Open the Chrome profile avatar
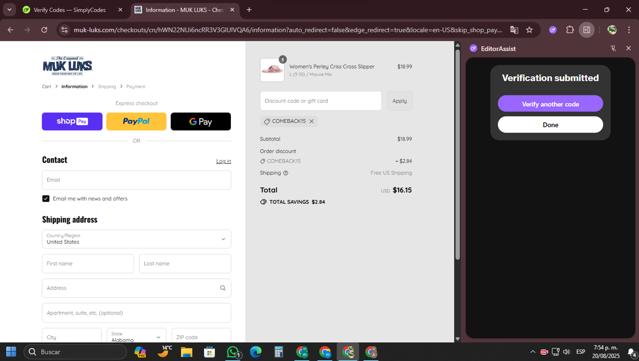639x361 pixels. click(x=612, y=30)
